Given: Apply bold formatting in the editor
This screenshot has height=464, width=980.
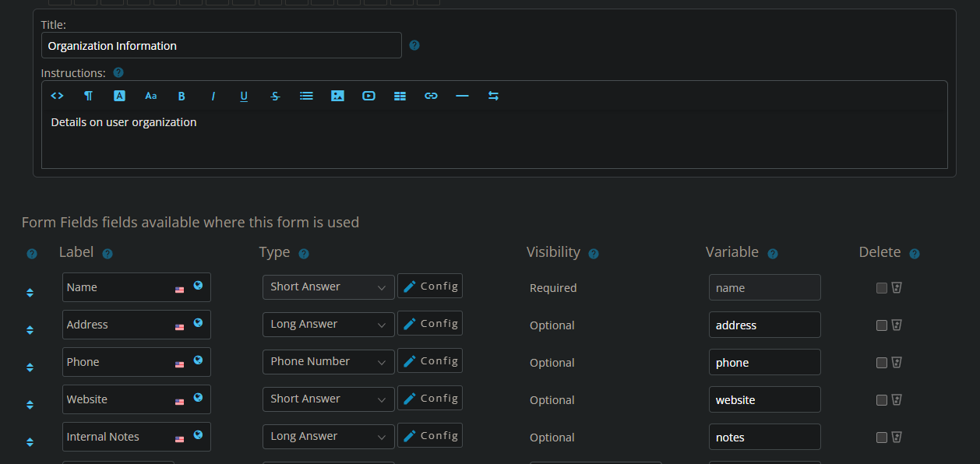Looking at the screenshot, I should pyautogui.click(x=182, y=96).
